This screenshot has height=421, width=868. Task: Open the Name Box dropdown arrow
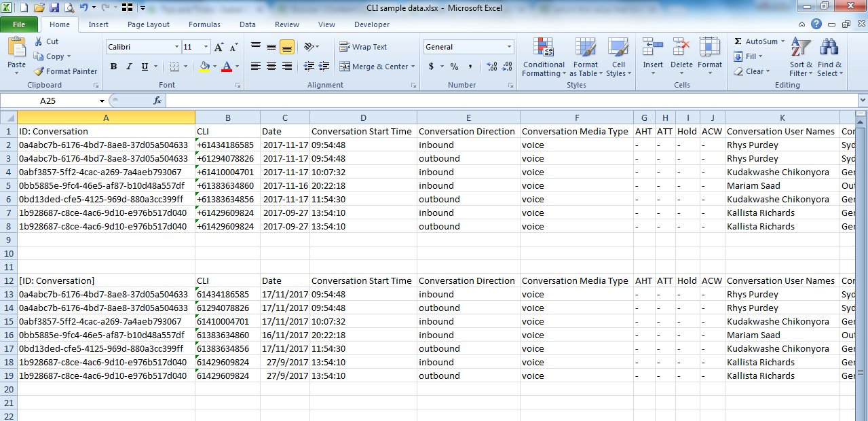(x=102, y=100)
